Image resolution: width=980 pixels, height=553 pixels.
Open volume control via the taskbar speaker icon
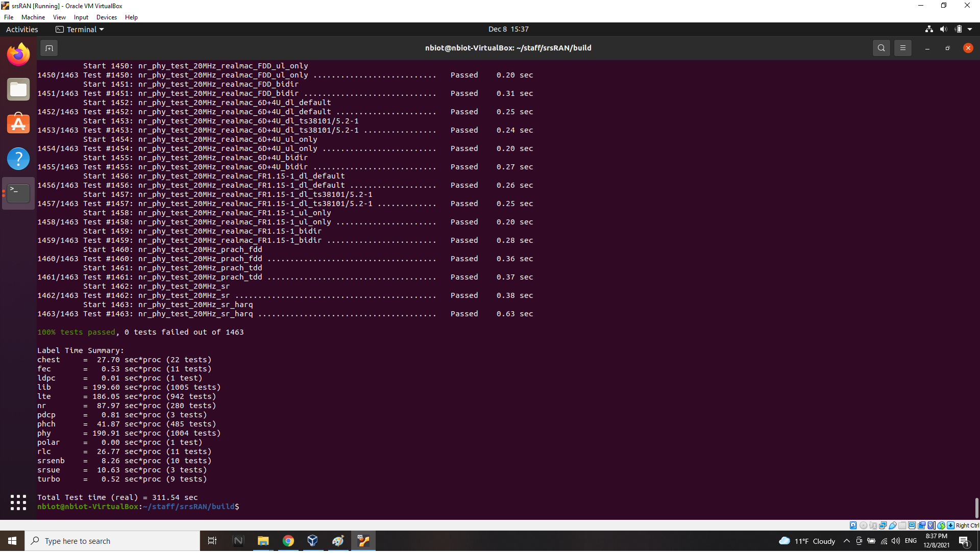tap(896, 542)
